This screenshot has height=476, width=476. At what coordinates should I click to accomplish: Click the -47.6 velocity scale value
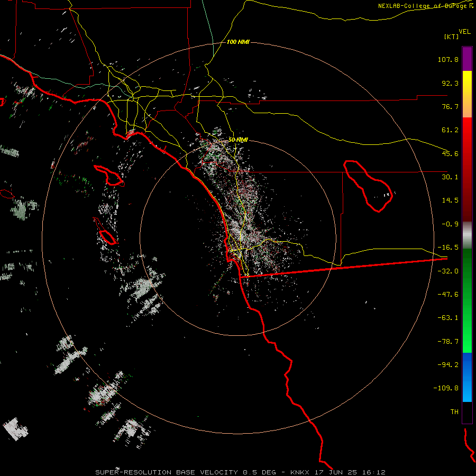[x=448, y=295]
